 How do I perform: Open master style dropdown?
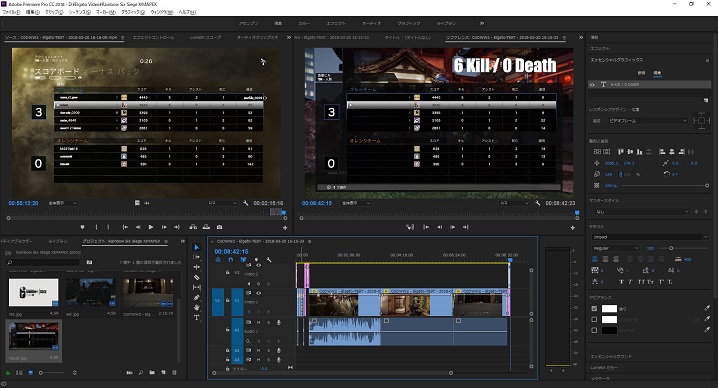pos(641,212)
